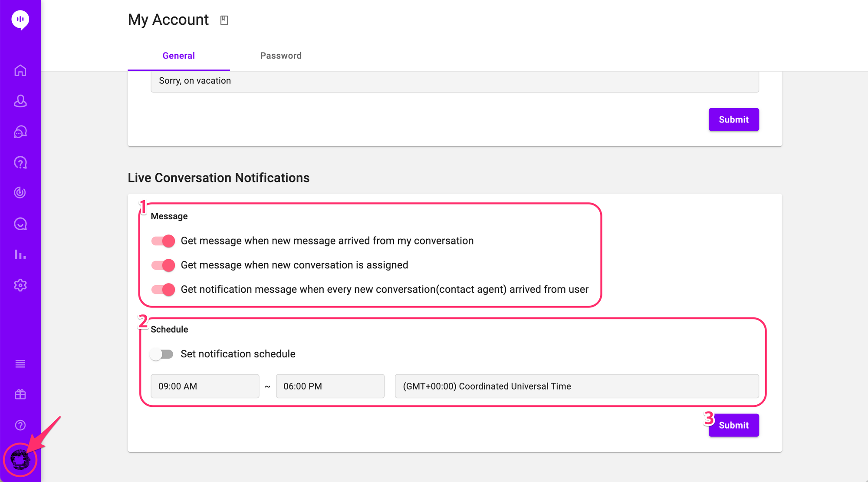Open the 06:00 PM end time dropdown
The image size is (868, 482).
(x=330, y=386)
